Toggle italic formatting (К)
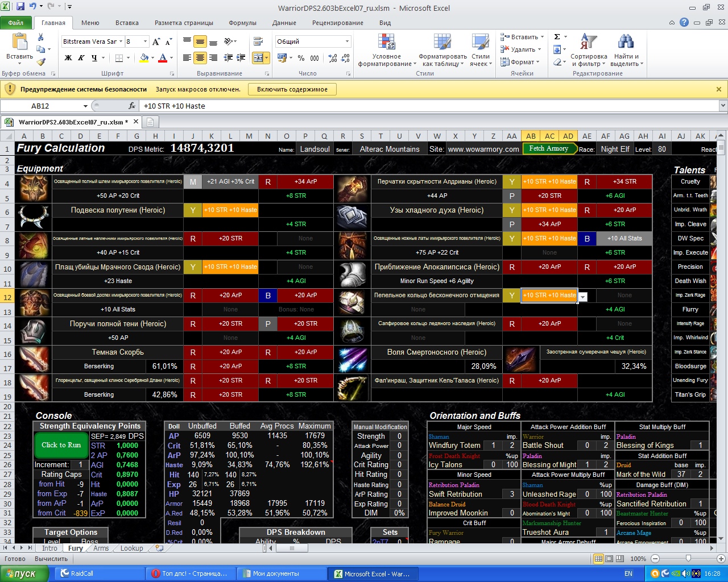Viewport: 728px width, 582px height. coord(81,58)
